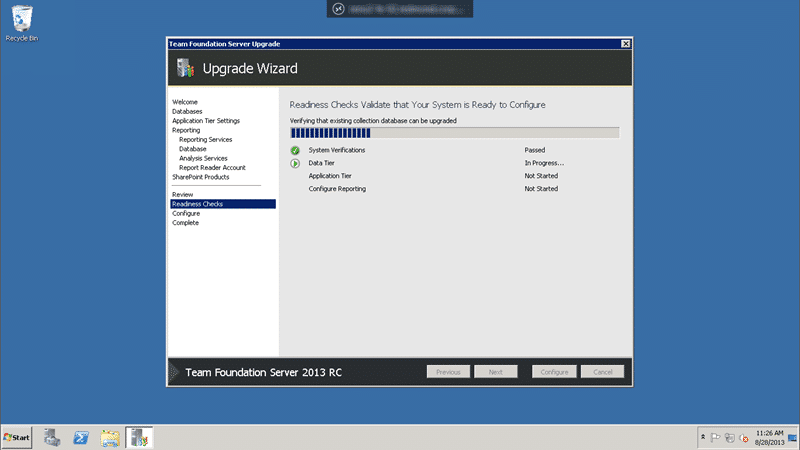Click the in-progress play icon beside Data Tier
The height and width of the screenshot is (450, 800).
(295, 163)
